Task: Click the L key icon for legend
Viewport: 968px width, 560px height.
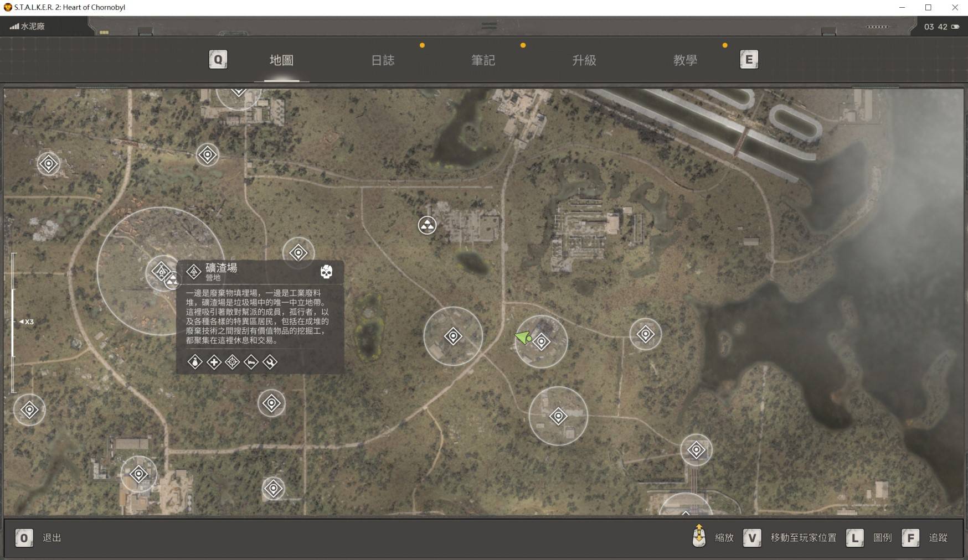Action: pyautogui.click(x=855, y=538)
